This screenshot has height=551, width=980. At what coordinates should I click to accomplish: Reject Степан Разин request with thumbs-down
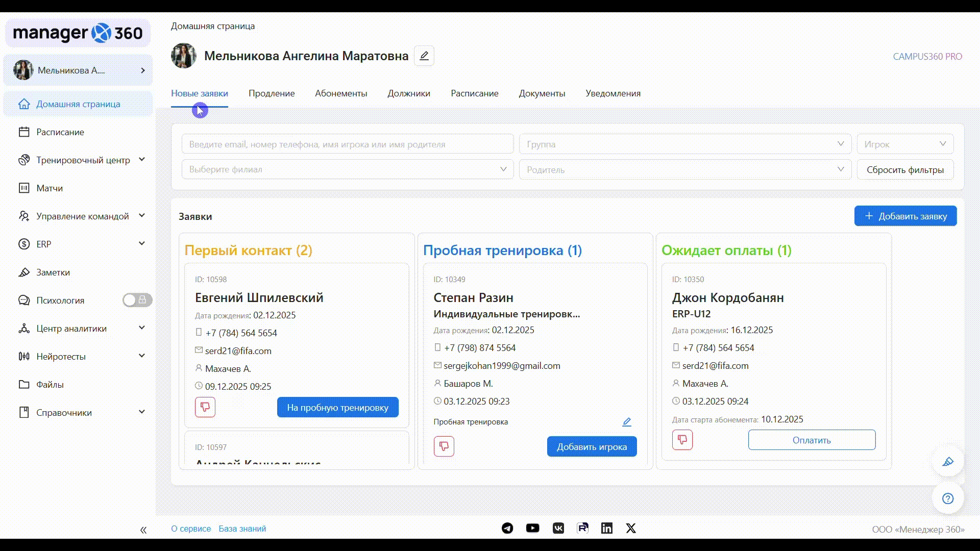point(444,446)
